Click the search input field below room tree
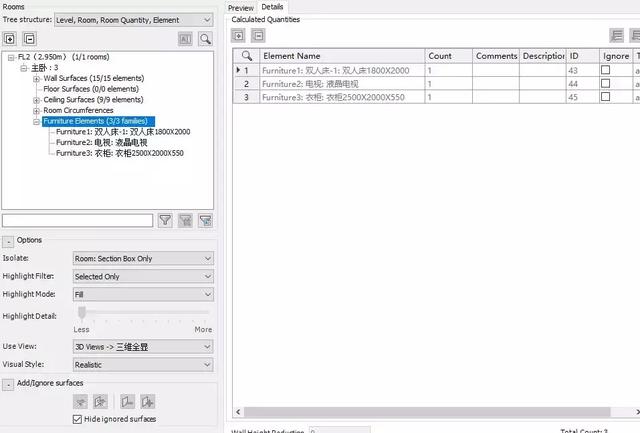 [x=76, y=220]
